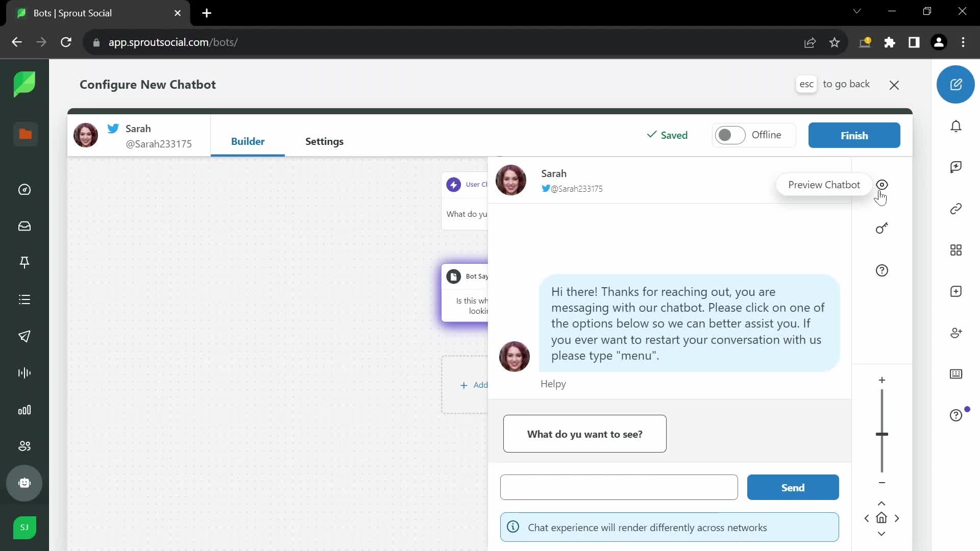Image resolution: width=980 pixels, height=551 pixels.
Task: Reload the page with browser refresh
Action: [66, 42]
